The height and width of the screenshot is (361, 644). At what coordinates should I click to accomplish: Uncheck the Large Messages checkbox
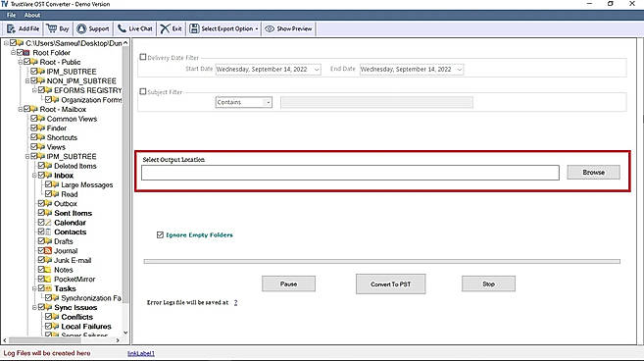click(48, 184)
